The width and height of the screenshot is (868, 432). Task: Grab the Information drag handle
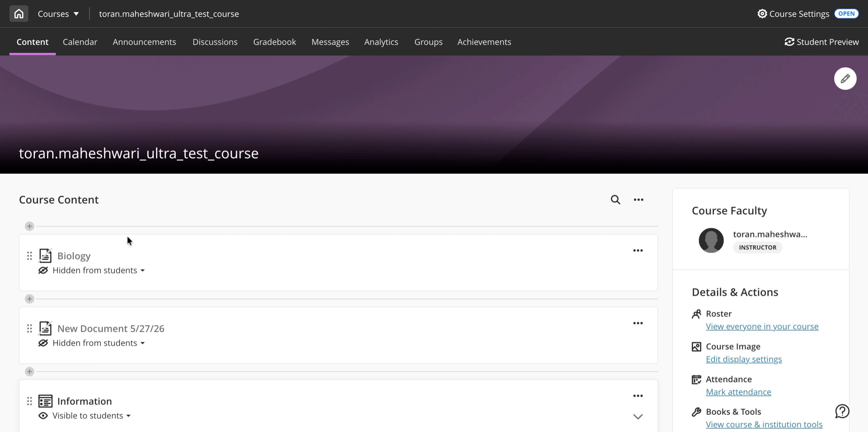[x=29, y=401]
